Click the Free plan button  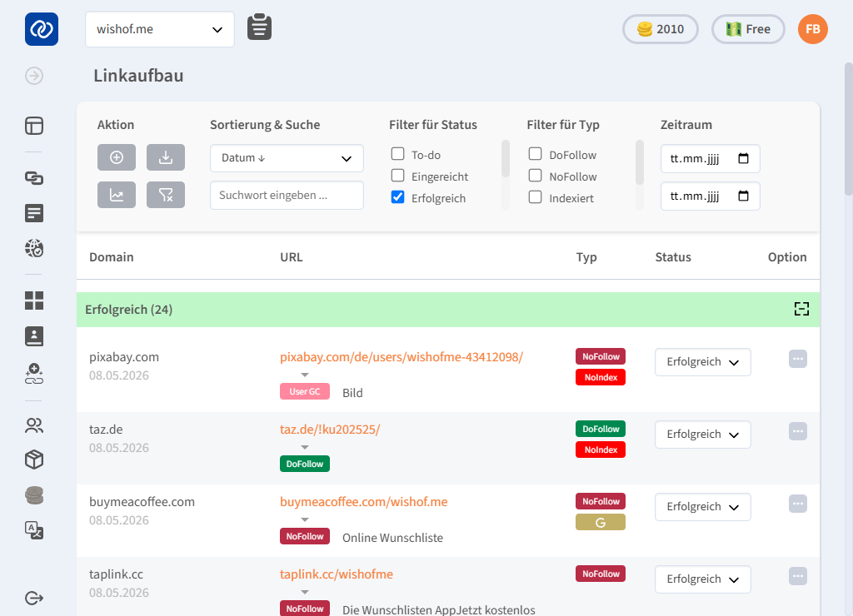coord(748,29)
